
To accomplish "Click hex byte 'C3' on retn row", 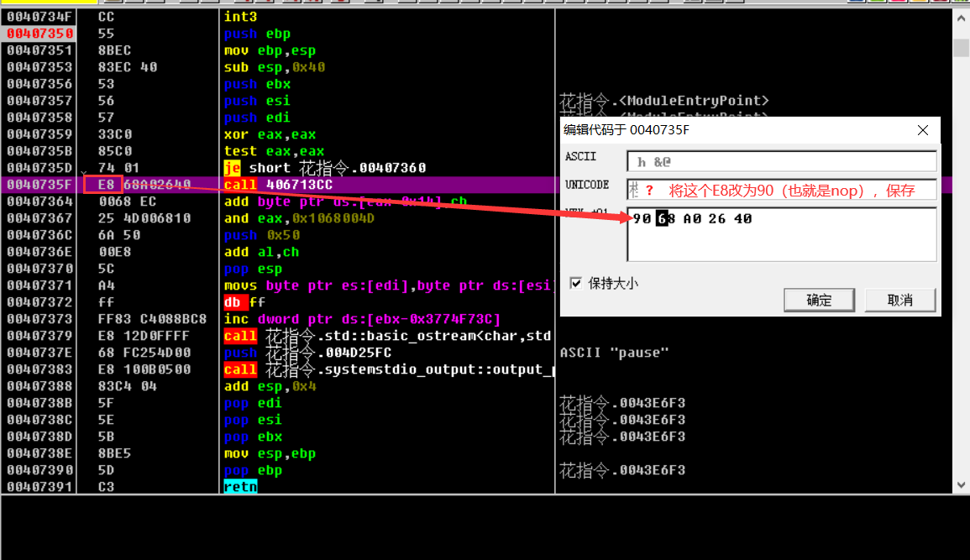I will point(106,486).
